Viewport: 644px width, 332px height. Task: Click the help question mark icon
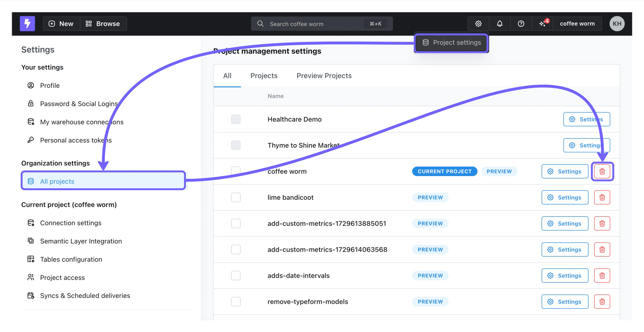(x=521, y=24)
